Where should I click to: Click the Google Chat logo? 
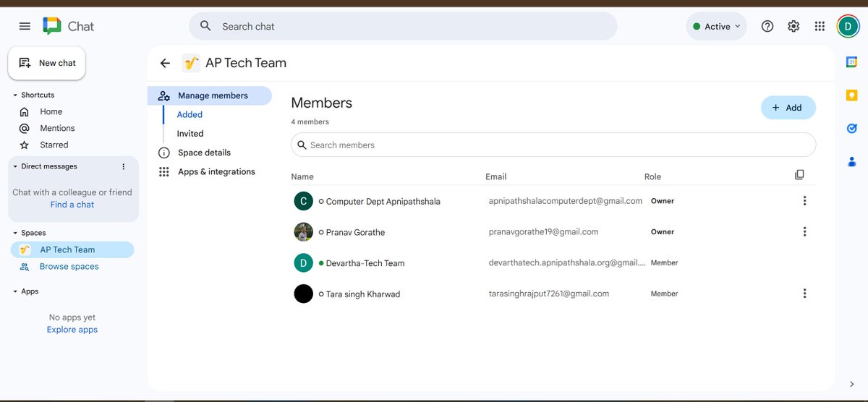[52, 26]
